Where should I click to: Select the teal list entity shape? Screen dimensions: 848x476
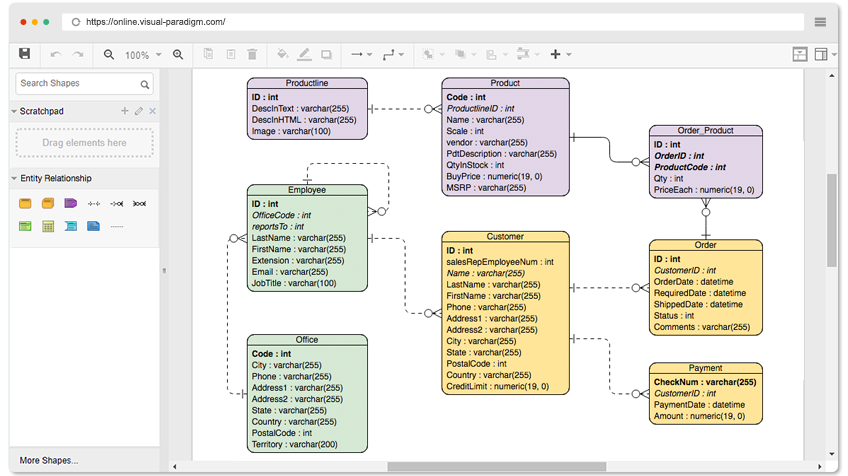tap(71, 226)
